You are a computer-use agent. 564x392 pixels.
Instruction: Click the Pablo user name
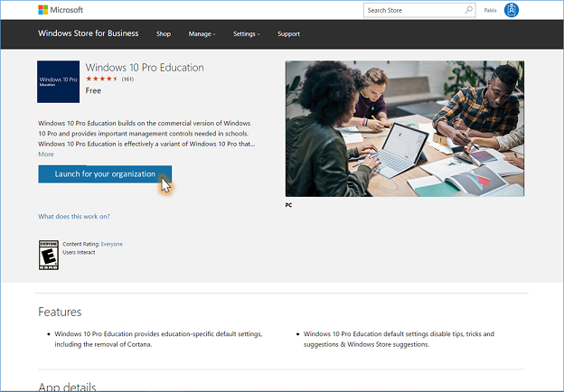pyautogui.click(x=490, y=11)
